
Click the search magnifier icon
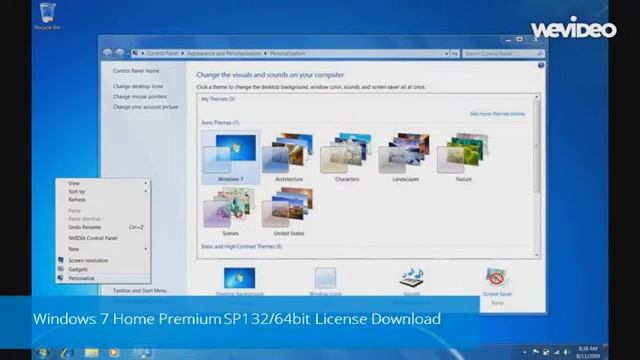(x=540, y=53)
